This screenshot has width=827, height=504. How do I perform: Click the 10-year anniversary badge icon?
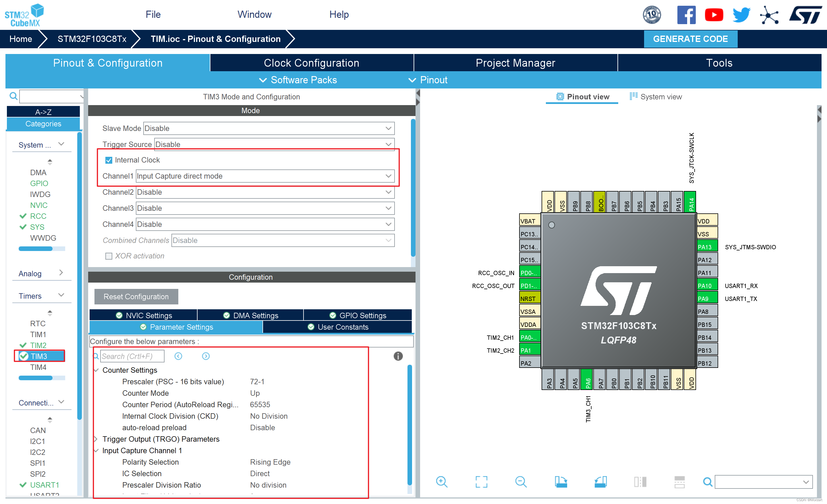652,15
